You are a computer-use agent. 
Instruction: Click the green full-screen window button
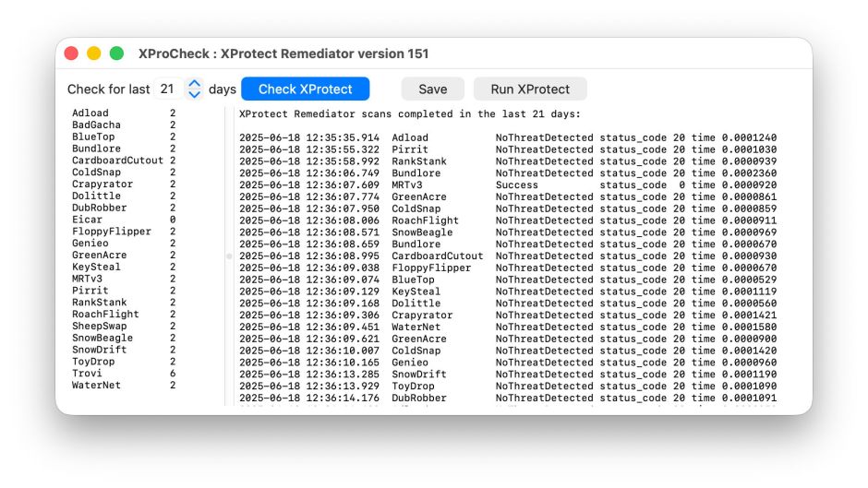116,54
